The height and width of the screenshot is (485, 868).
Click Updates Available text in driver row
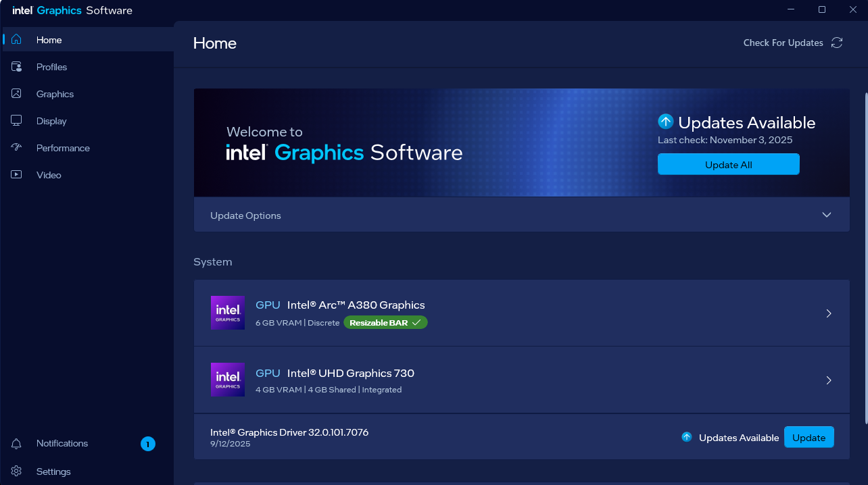click(739, 438)
